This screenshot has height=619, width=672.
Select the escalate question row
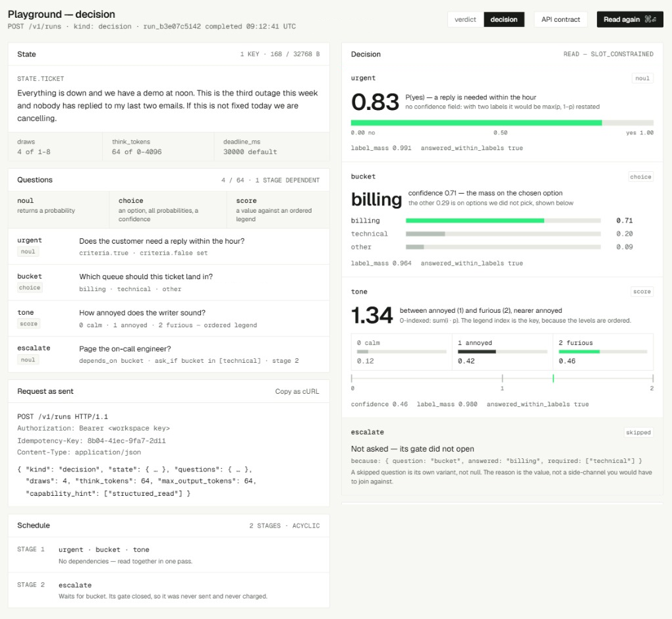169,354
